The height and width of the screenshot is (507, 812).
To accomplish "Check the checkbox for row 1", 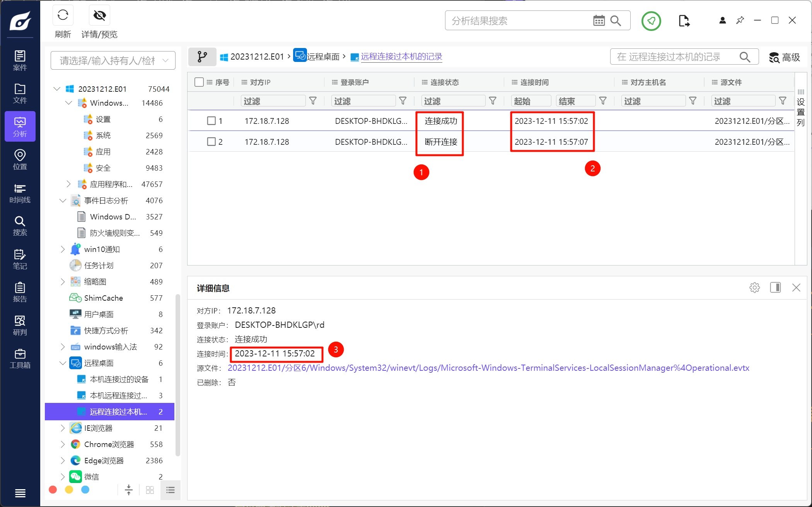I will [211, 121].
